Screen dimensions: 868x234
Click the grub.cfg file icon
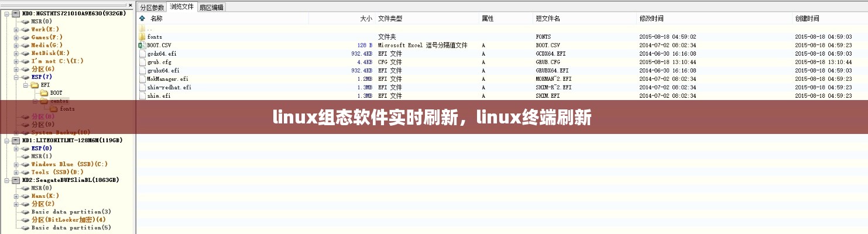(142, 62)
